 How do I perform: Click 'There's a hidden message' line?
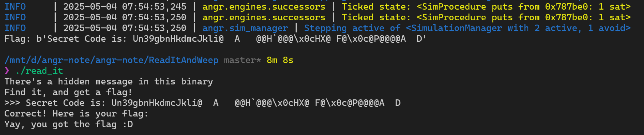click(x=109, y=82)
